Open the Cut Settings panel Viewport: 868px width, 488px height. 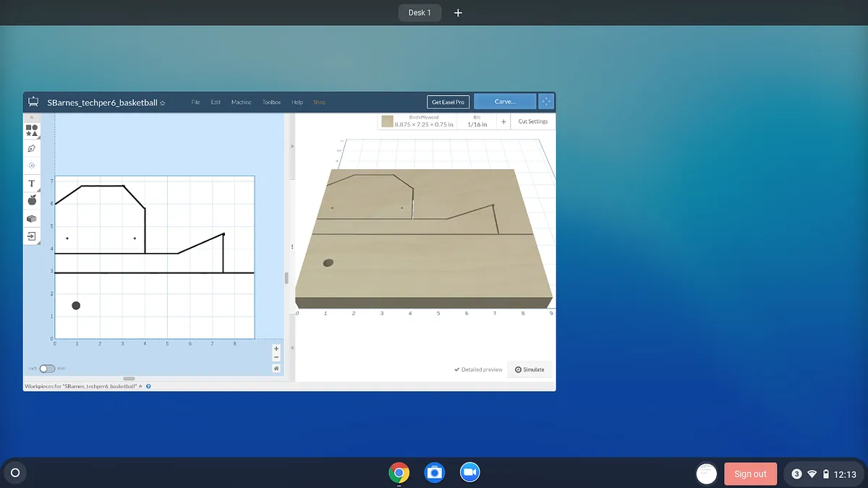533,121
